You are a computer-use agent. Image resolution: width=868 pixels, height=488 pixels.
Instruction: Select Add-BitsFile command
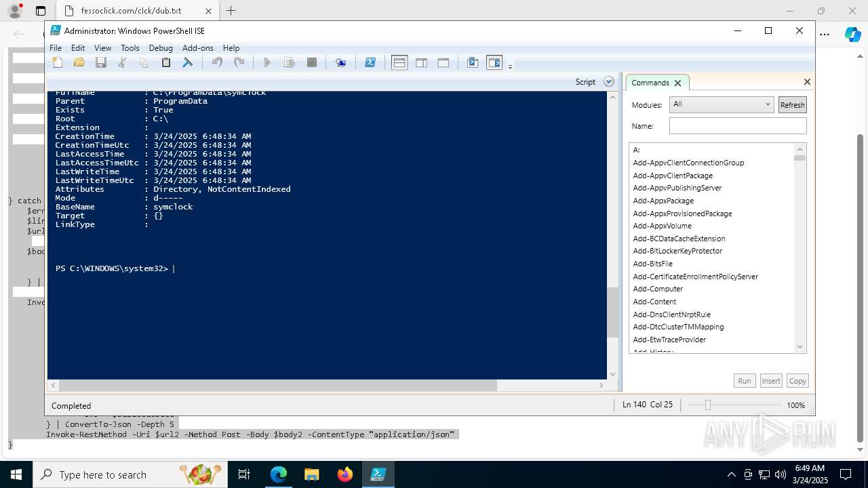(653, 264)
